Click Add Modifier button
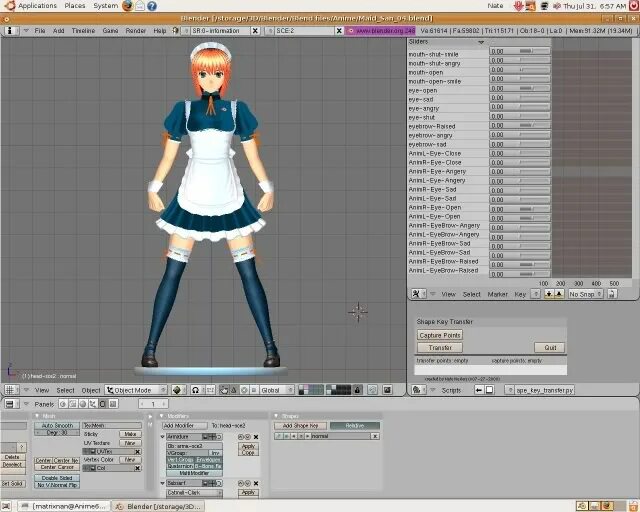640x512 pixels. click(185, 425)
